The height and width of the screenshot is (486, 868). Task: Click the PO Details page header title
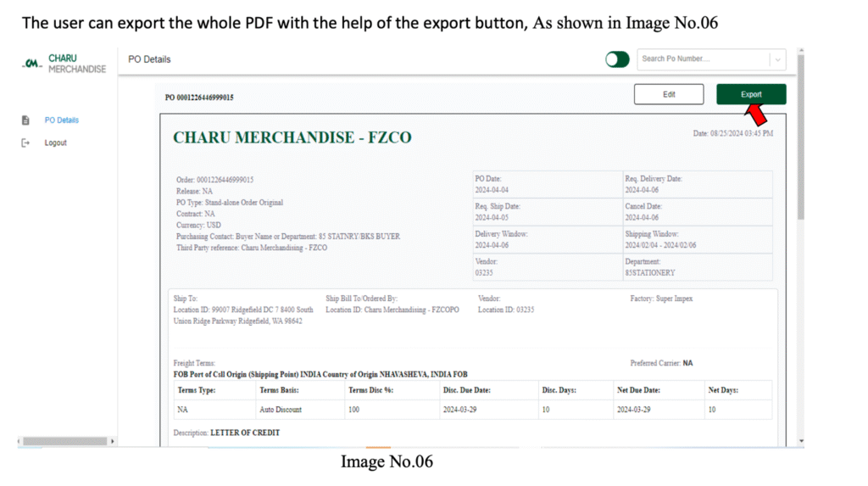click(x=149, y=59)
